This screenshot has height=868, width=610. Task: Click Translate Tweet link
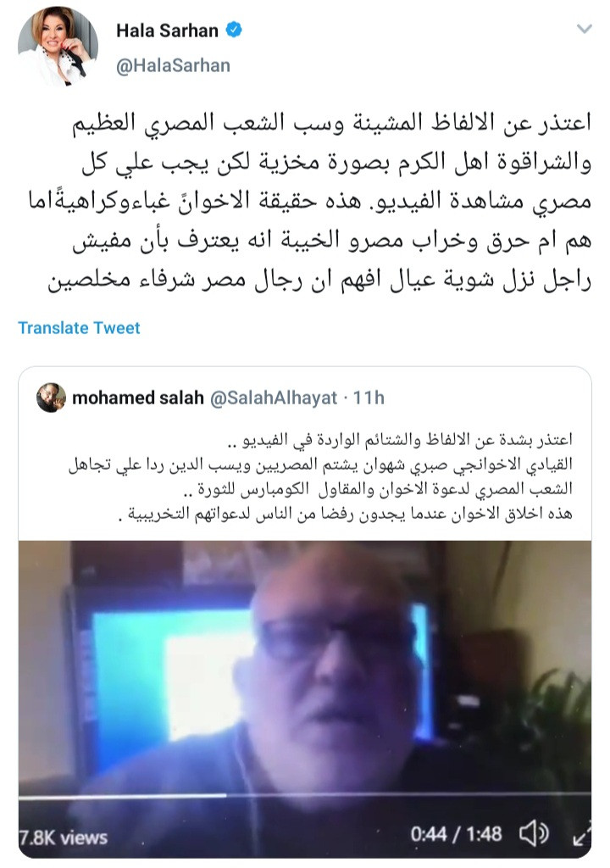coord(79,328)
